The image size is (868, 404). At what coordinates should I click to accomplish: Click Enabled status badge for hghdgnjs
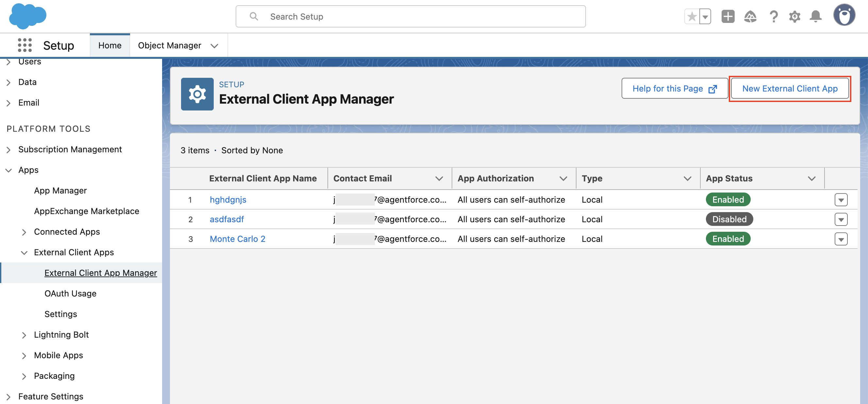[x=728, y=199]
